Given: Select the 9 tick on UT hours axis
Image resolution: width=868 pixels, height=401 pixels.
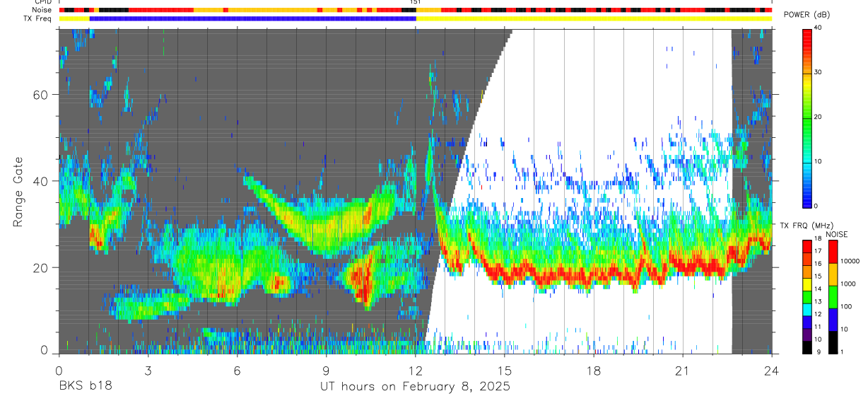Looking at the screenshot, I should [x=326, y=370].
